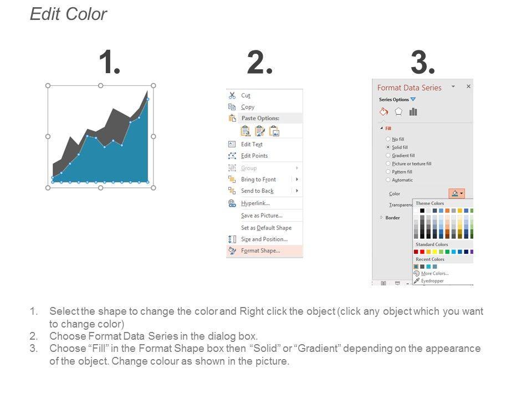Click Save as Picture option
The image size is (532, 399).
(x=262, y=216)
